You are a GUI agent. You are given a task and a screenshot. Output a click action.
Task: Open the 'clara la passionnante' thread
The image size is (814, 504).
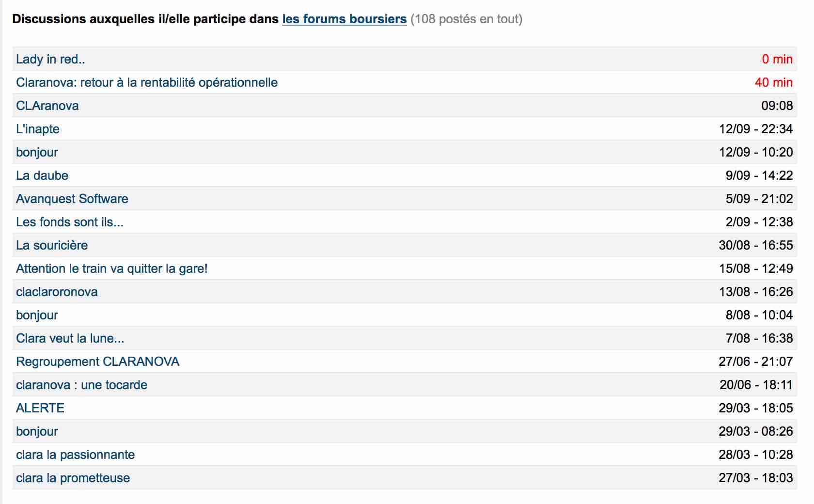pos(76,455)
